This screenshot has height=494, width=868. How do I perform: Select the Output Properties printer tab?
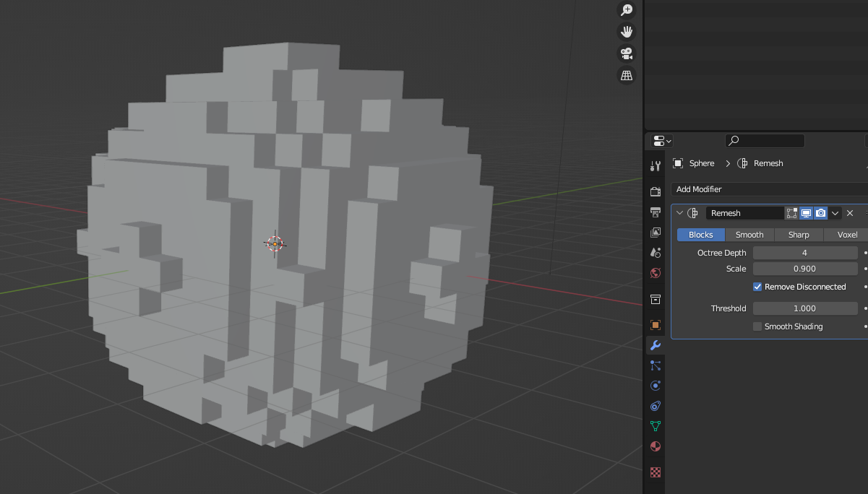(x=654, y=212)
